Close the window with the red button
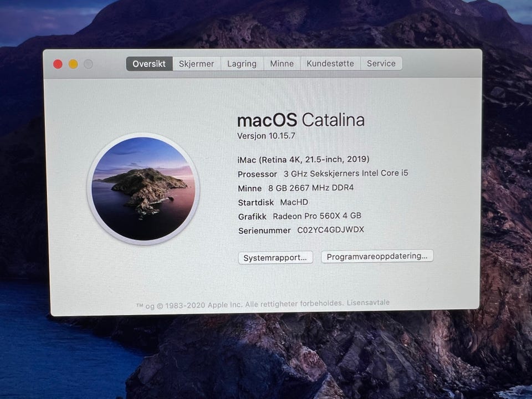Viewport: 532px width, 399px height. click(58, 64)
